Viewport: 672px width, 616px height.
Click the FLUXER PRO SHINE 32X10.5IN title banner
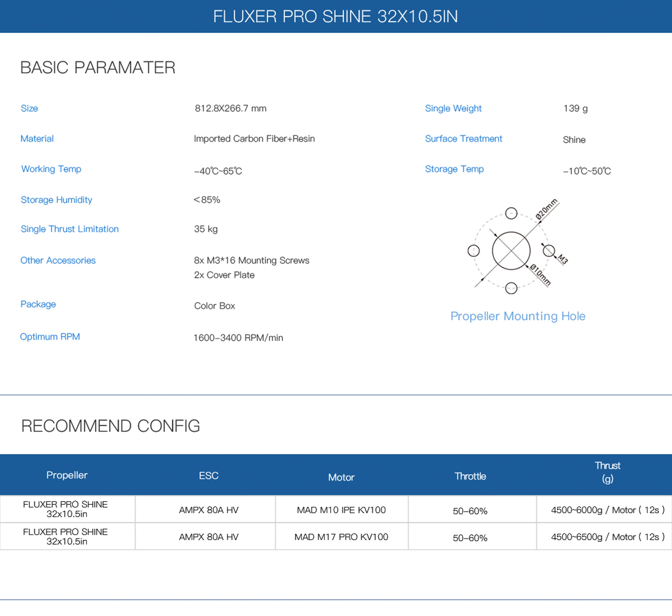pos(335,16)
